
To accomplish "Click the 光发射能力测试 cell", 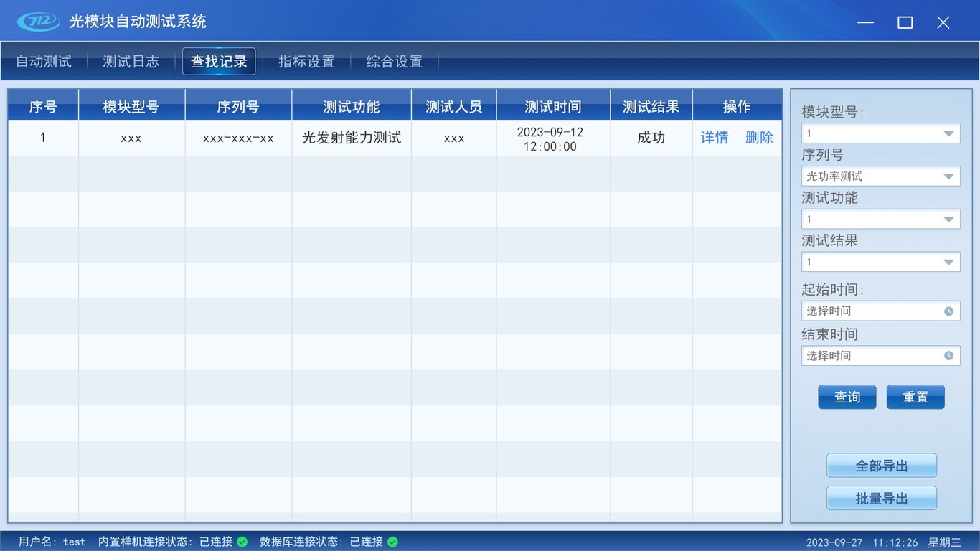I will click(x=352, y=138).
